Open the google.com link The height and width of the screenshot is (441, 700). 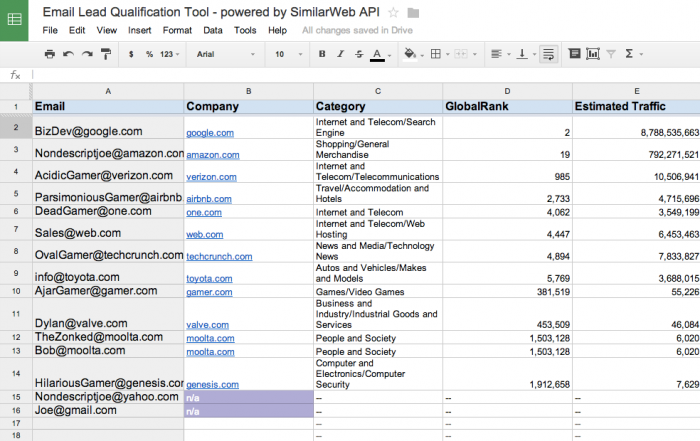210,133
